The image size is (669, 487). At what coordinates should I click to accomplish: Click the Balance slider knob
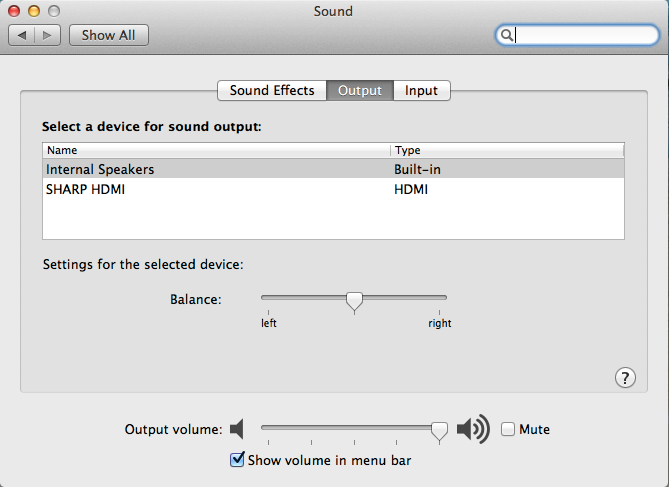353,299
